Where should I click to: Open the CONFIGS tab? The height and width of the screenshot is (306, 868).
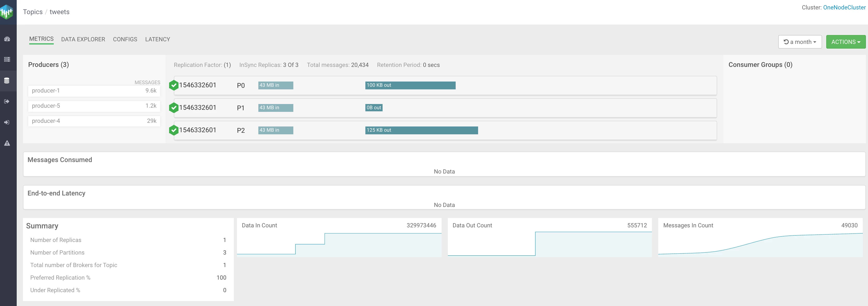[125, 39]
